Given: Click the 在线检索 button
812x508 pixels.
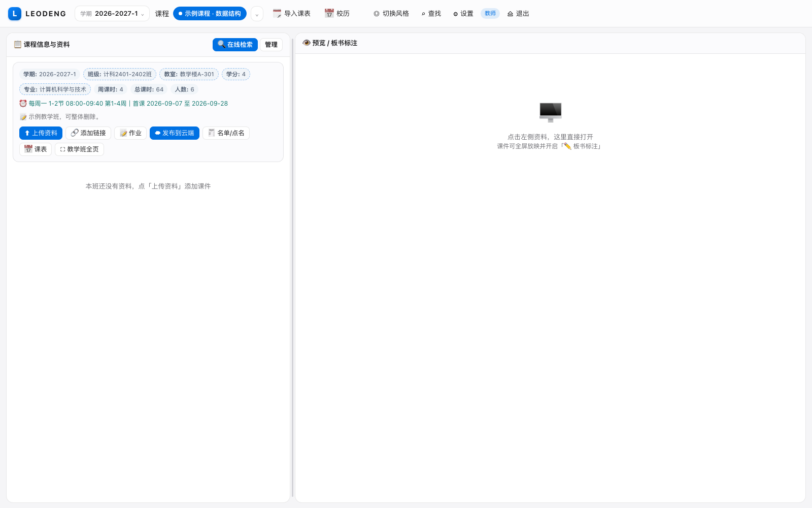Looking at the screenshot, I should tap(235, 45).
